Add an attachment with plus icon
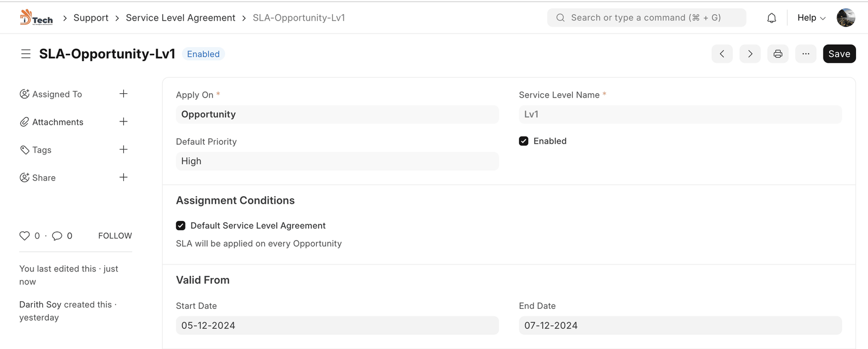This screenshot has width=868, height=349. point(124,121)
